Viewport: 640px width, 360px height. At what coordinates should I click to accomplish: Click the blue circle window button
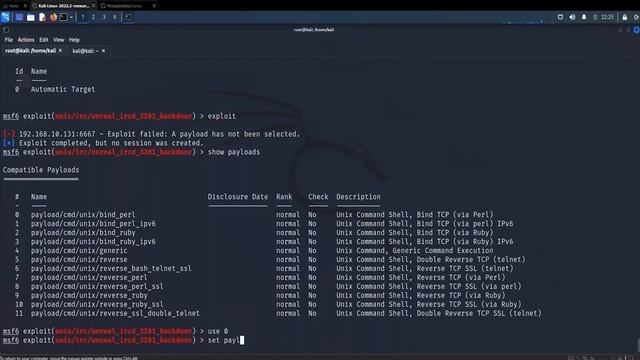click(636, 30)
